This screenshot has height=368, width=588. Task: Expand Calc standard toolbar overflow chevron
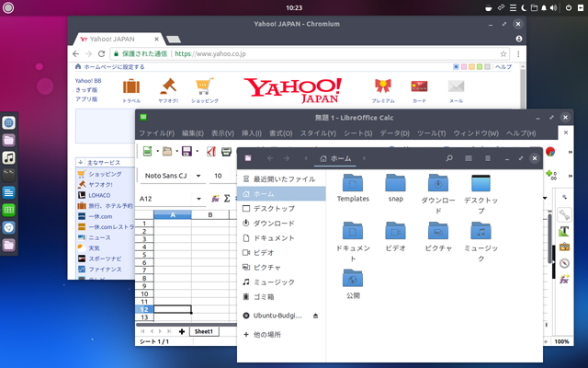tap(570, 152)
